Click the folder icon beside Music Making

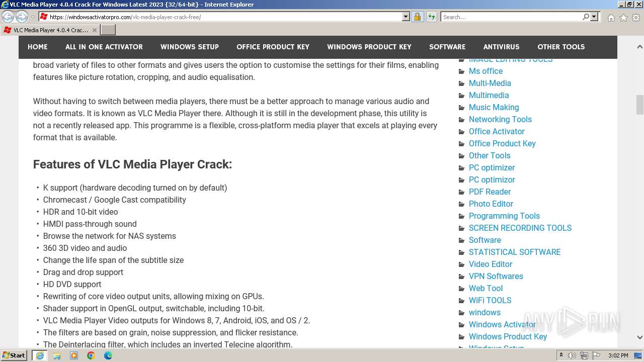(462, 108)
